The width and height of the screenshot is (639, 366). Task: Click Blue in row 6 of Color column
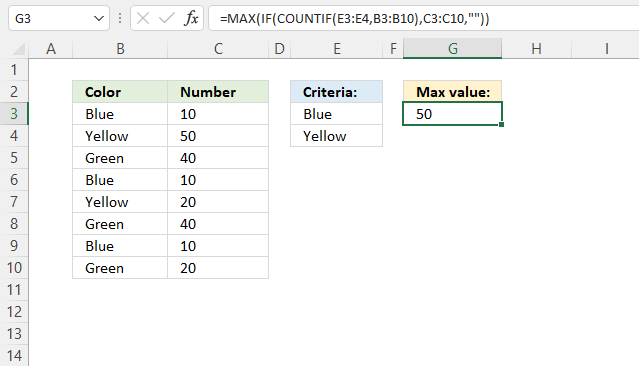pos(120,180)
